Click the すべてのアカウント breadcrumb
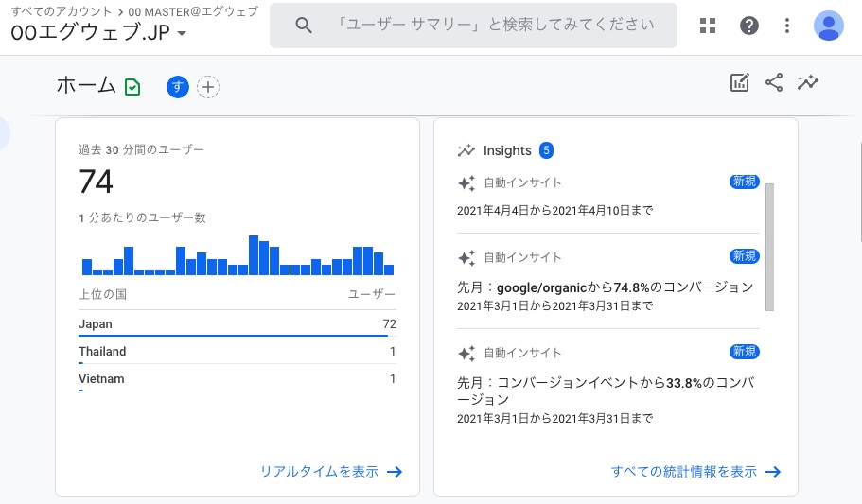862x504 pixels. [x=56, y=10]
